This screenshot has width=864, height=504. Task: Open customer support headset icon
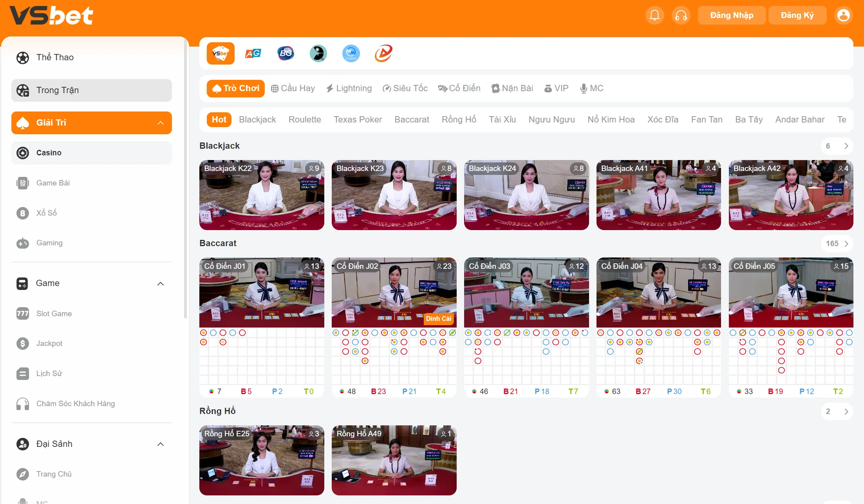[681, 15]
